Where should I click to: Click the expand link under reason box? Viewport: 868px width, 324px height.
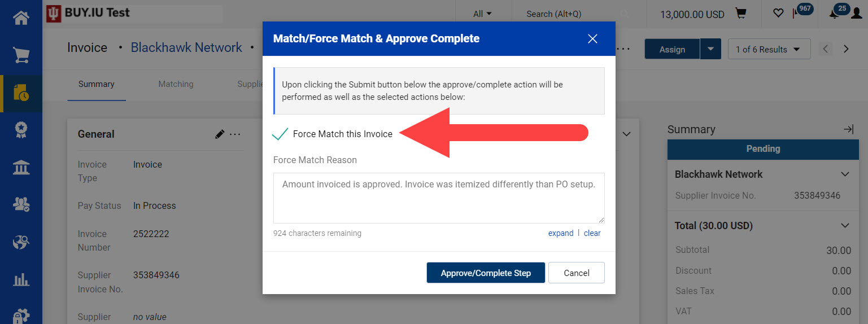pos(561,233)
